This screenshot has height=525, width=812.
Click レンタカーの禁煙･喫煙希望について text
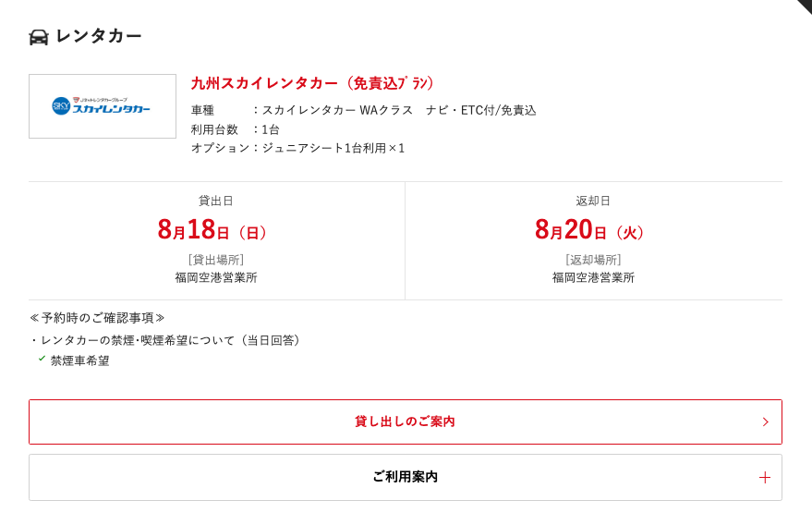coord(138,340)
